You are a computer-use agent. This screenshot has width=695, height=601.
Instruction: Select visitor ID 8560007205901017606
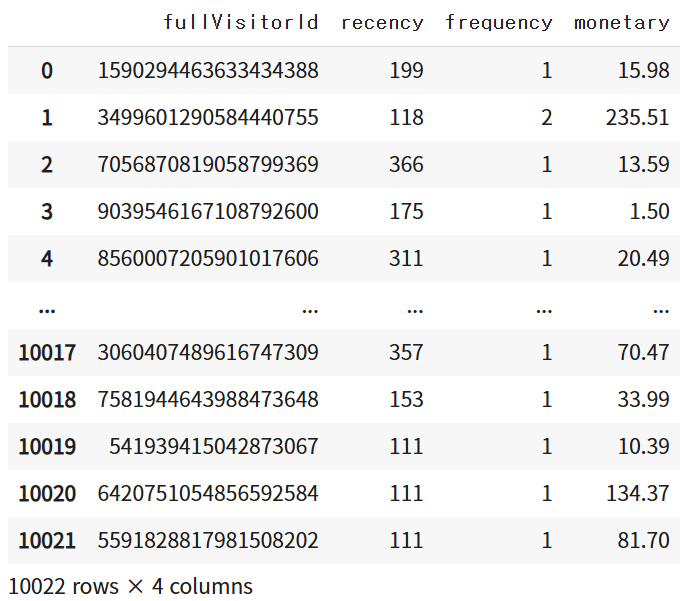208,258
